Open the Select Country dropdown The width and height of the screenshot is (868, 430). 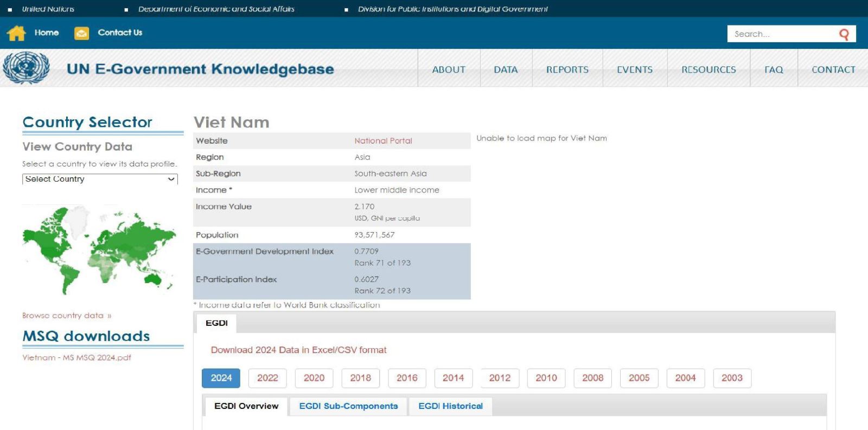point(100,179)
